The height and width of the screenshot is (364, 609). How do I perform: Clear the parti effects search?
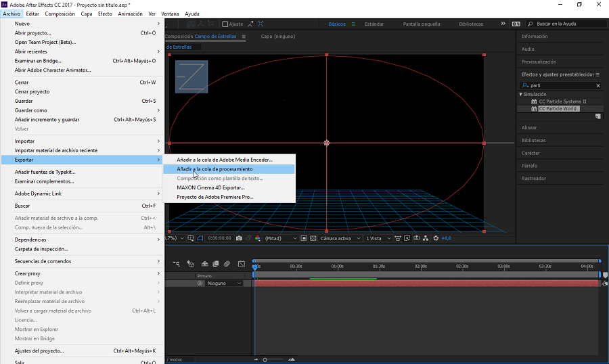(598, 85)
